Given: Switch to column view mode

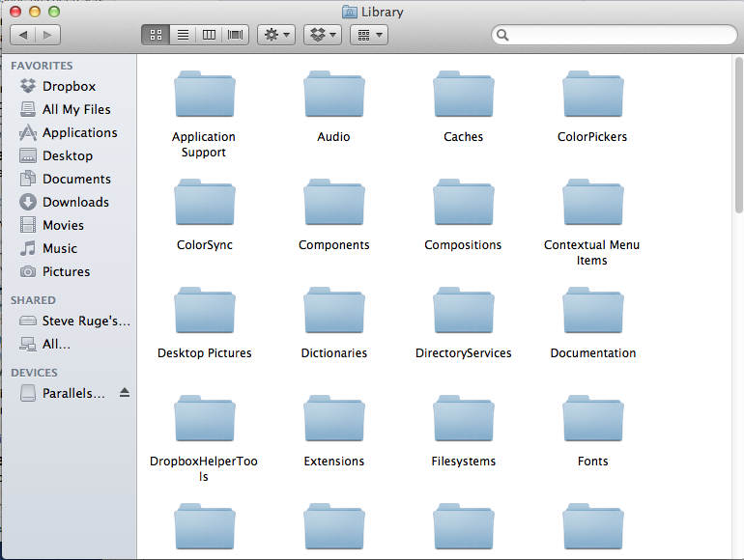Looking at the screenshot, I should 209,35.
